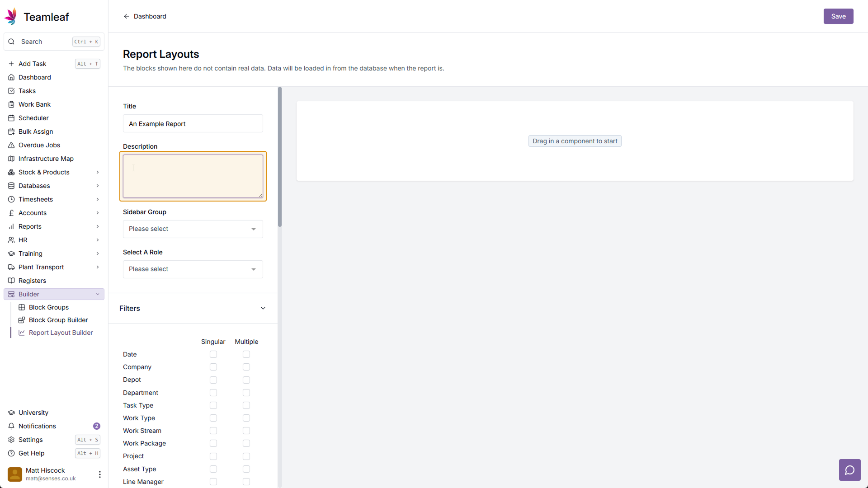This screenshot has height=488, width=868.
Task: Click the Add Task link
Action: click(33, 64)
